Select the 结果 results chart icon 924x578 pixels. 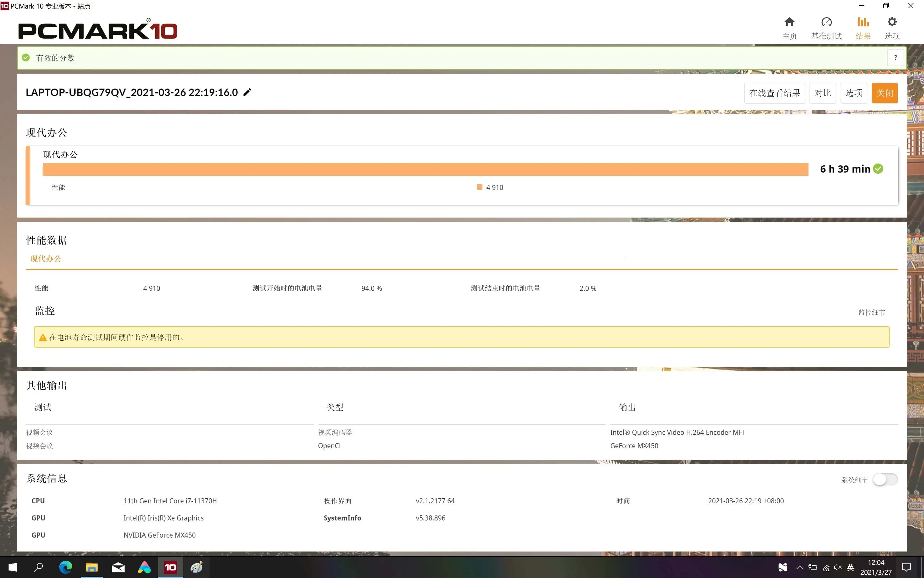coord(863,22)
